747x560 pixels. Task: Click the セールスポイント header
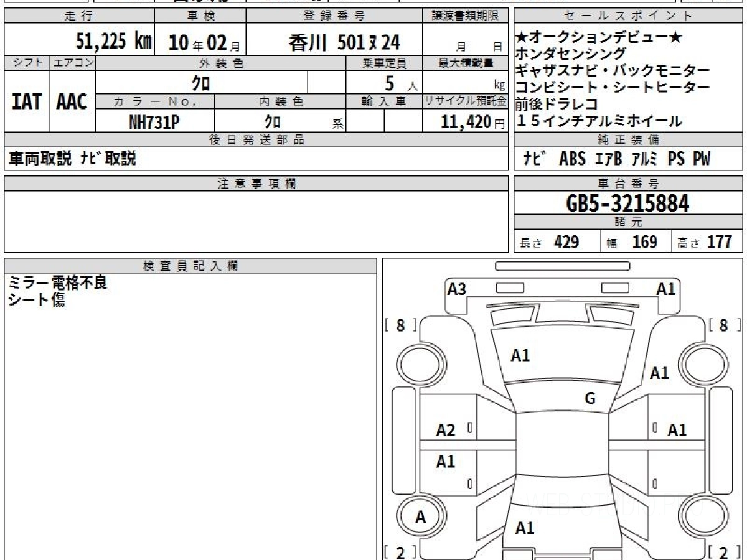point(629,16)
